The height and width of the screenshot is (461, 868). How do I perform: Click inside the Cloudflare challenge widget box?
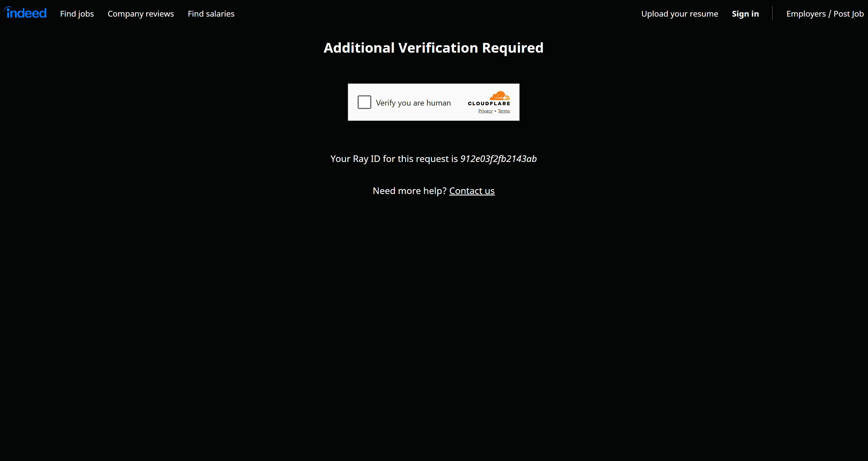pos(433,102)
